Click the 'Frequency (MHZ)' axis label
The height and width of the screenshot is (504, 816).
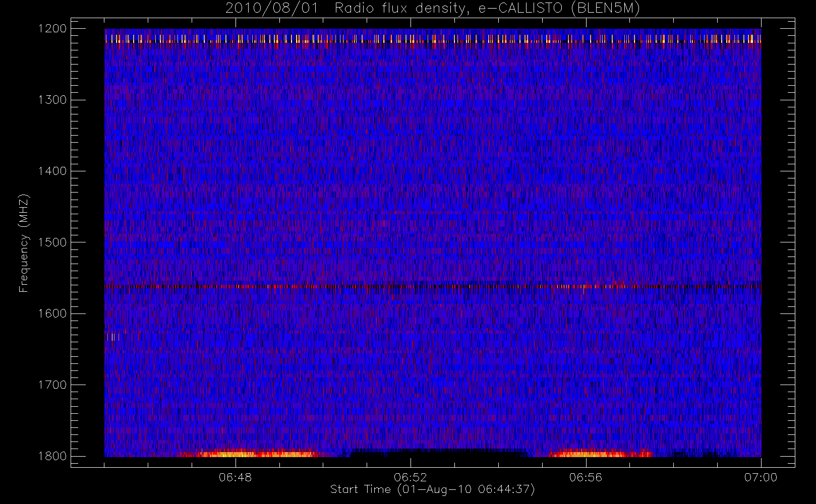pos(24,243)
